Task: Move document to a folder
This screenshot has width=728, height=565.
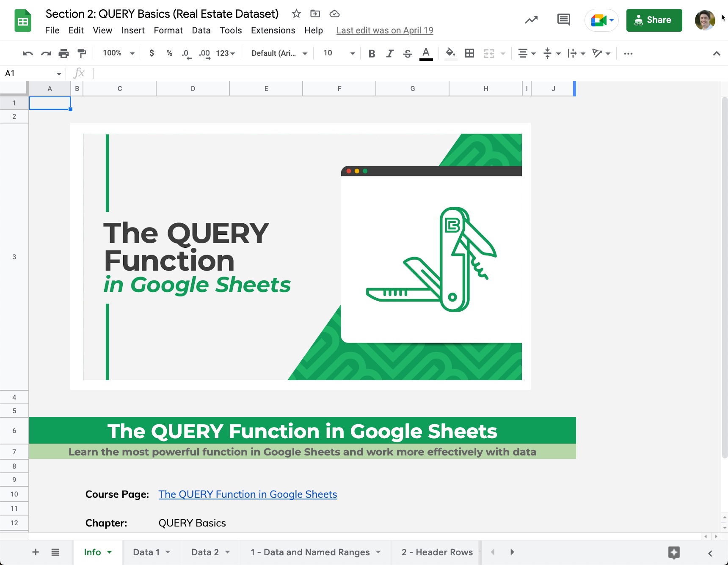Action: (315, 14)
